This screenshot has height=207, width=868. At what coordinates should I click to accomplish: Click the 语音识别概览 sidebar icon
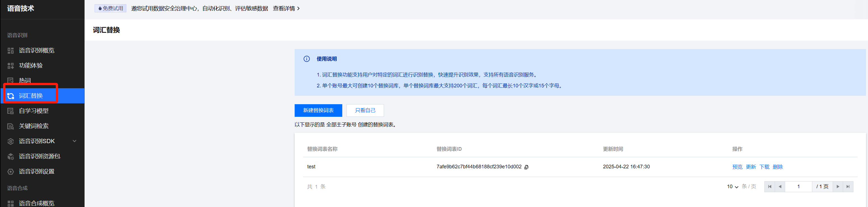click(11, 51)
